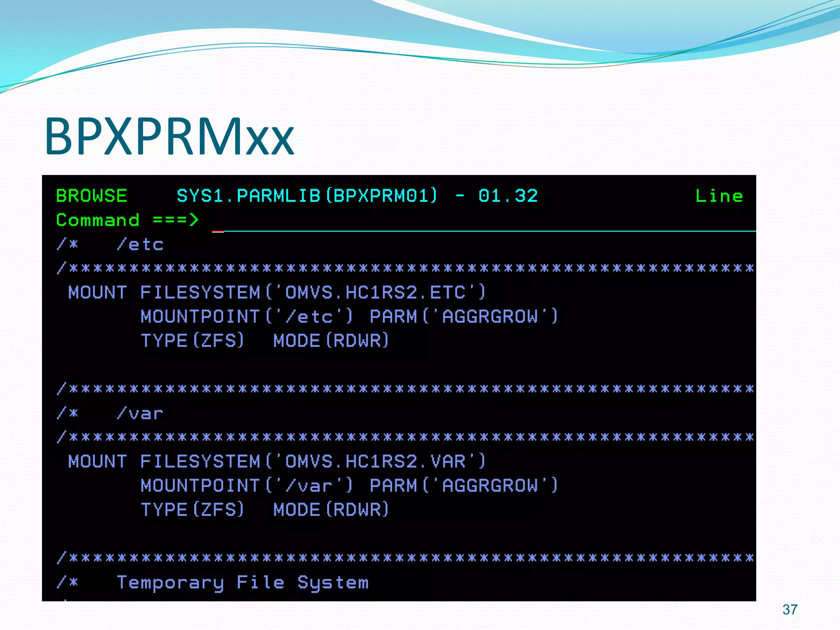Click MODE(RDWR) under the /var mount

(331, 510)
